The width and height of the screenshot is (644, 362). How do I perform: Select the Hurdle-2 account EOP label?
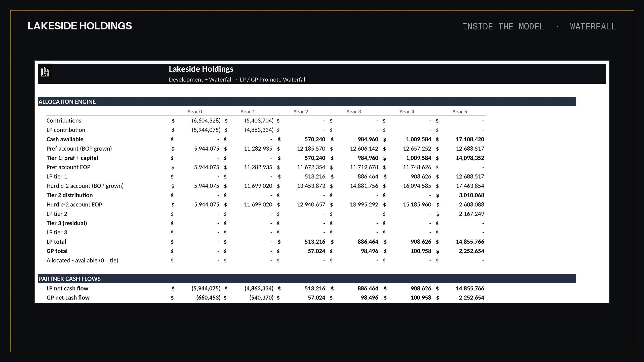click(x=74, y=204)
